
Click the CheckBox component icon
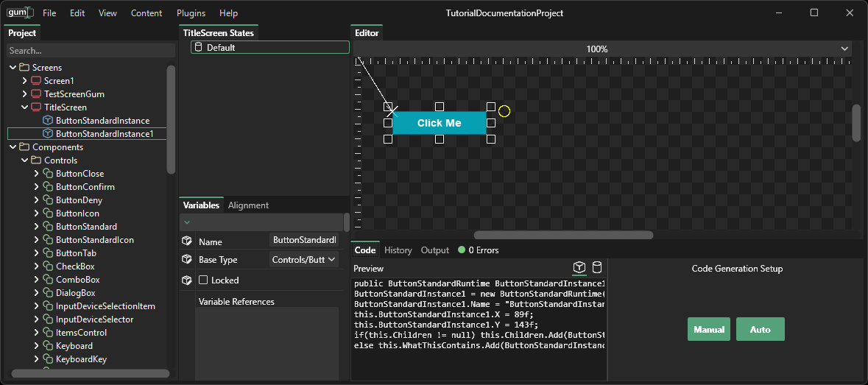[48, 266]
